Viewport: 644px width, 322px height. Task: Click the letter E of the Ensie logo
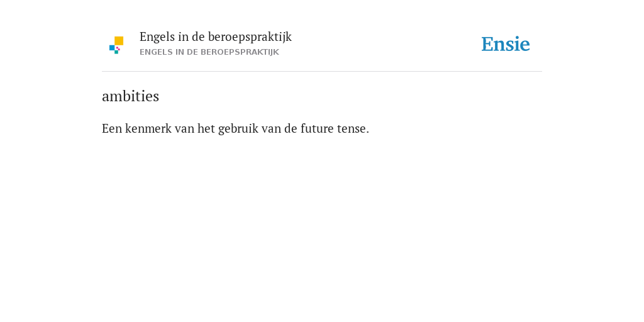487,45
